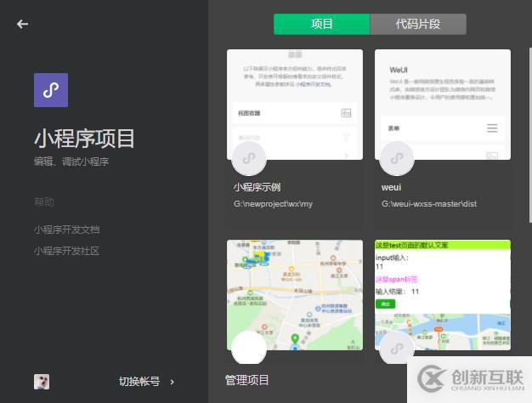Expand the 切换帐号 chevron arrow
This screenshot has height=403, width=532.
pos(173,382)
